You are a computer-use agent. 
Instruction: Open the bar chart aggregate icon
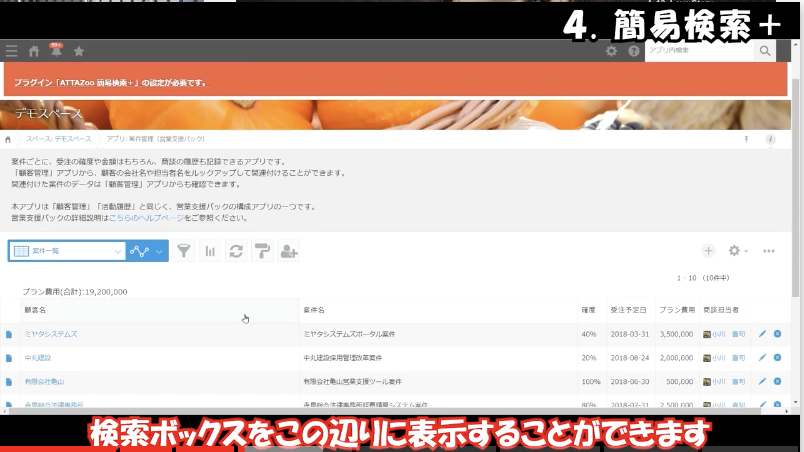(x=211, y=251)
